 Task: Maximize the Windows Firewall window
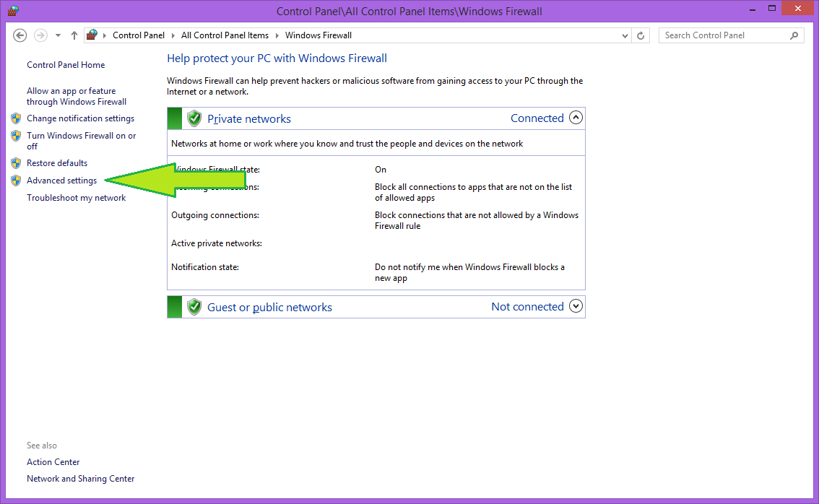(772, 9)
